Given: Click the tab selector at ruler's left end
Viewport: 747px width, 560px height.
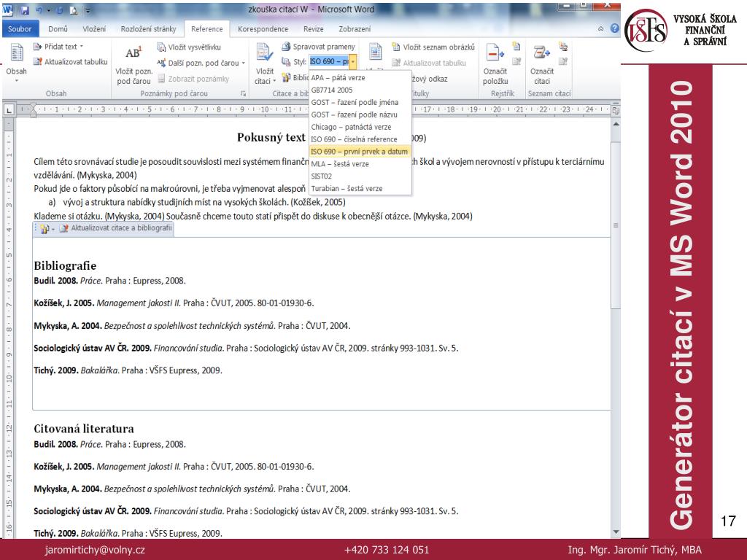Looking at the screenshot, I should (9, 110).
